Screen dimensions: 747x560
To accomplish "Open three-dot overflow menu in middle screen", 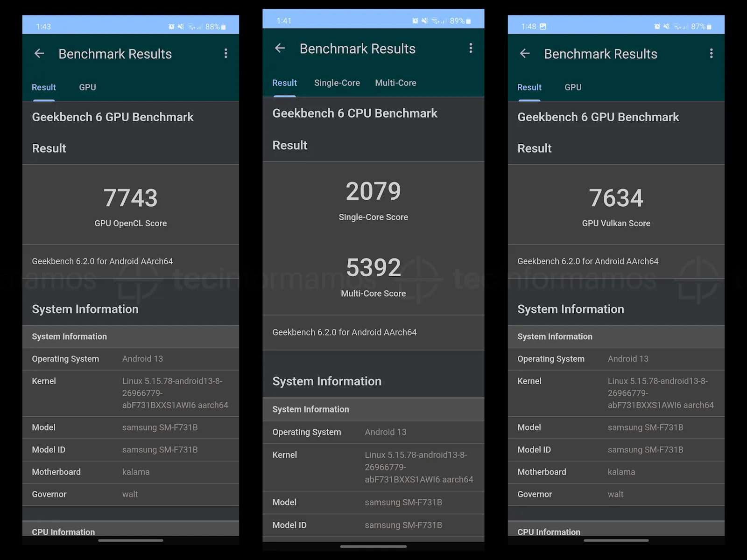I will pyautogui.click(x=471, y=48).
